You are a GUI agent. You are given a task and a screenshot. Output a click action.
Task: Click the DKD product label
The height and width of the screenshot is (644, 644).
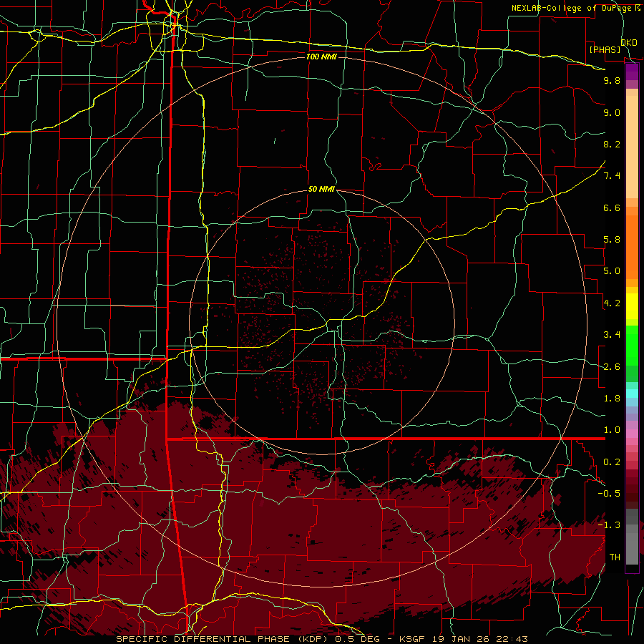[629, 43]
